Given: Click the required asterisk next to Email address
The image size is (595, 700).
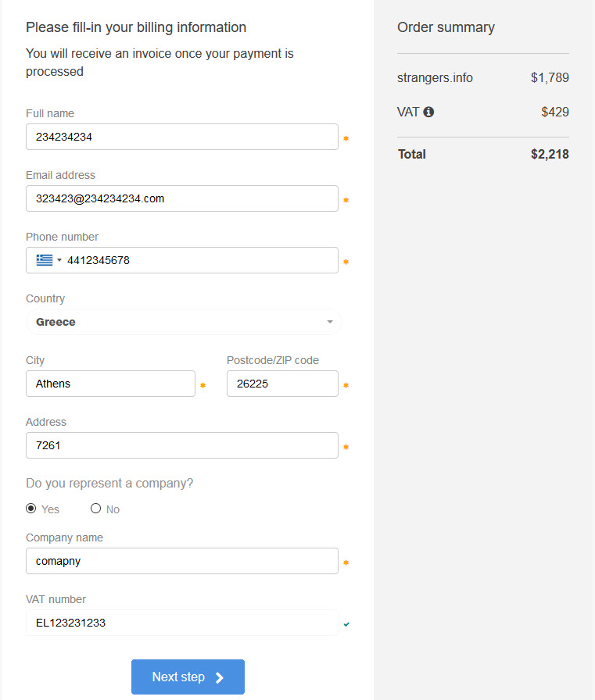Looking at the screenshot, I should pos(346,200).
